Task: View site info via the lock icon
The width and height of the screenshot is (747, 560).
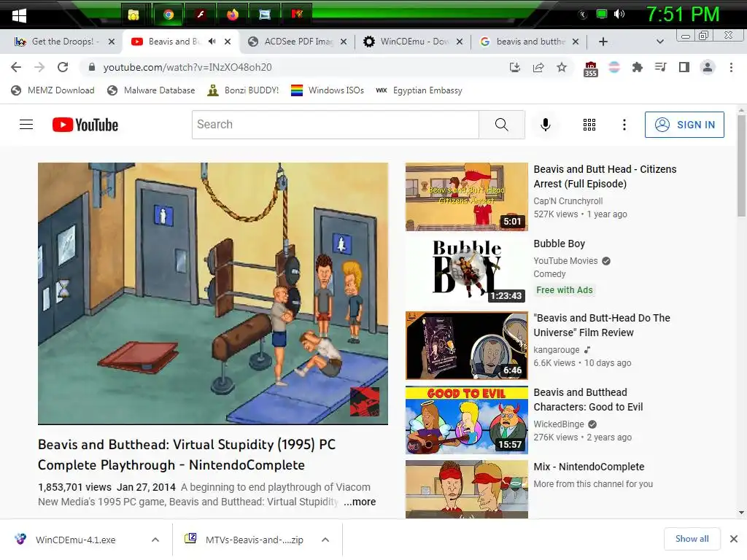Action: tap(91, 67)
